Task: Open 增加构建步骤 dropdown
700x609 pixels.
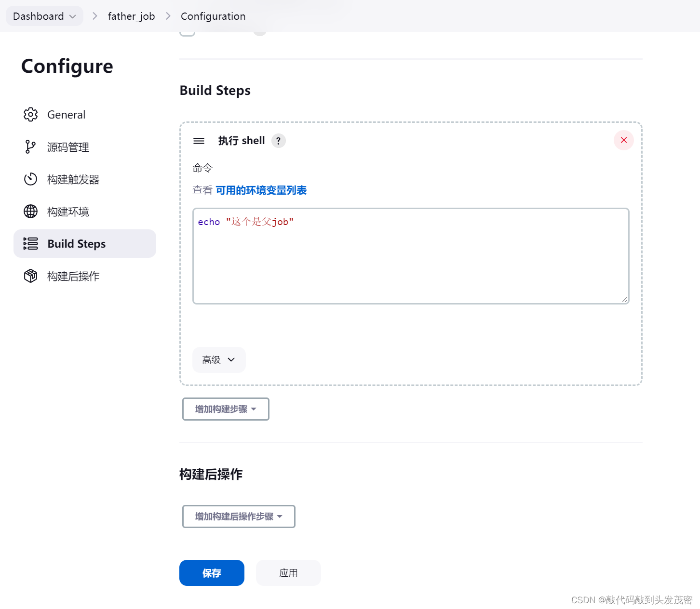Action: click(x=226, y=409)
